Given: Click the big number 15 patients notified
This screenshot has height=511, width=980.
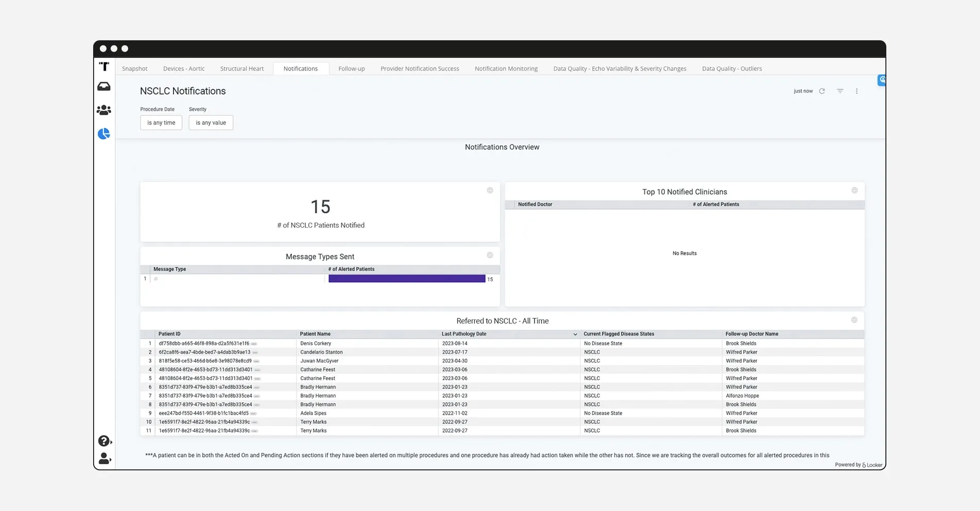Looking at the screenshot, I should click(x=320, y=207).
